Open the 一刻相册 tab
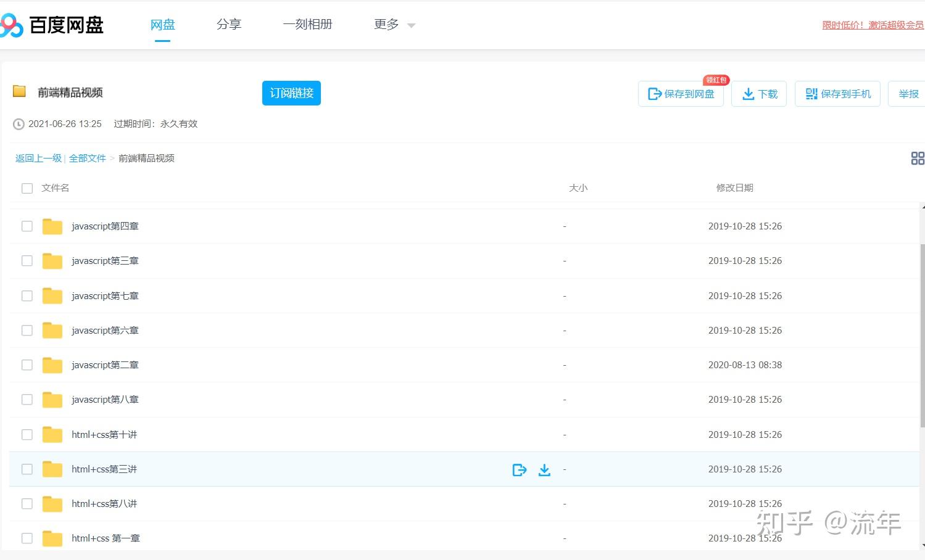Screen dimensions: 925x560 coord(308,25)
